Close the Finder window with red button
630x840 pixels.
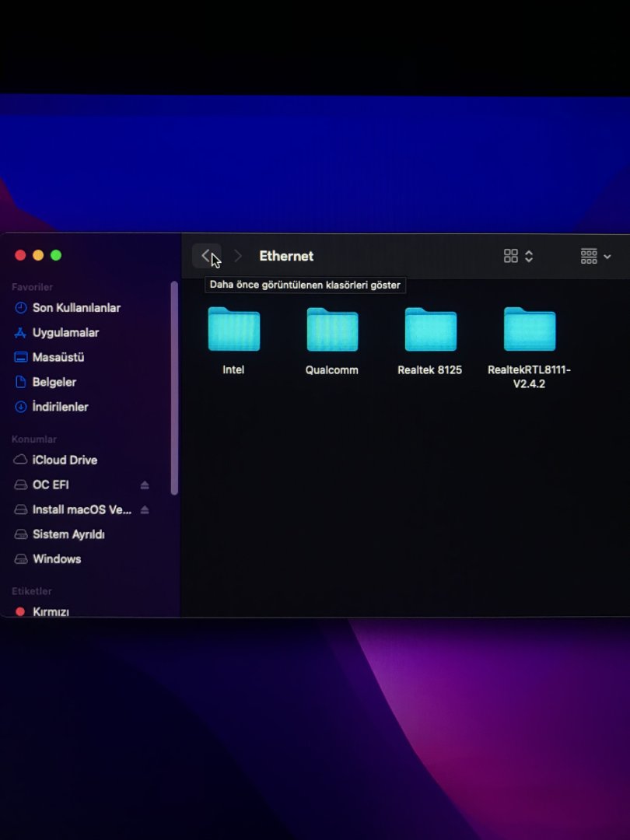coord(20,255)
